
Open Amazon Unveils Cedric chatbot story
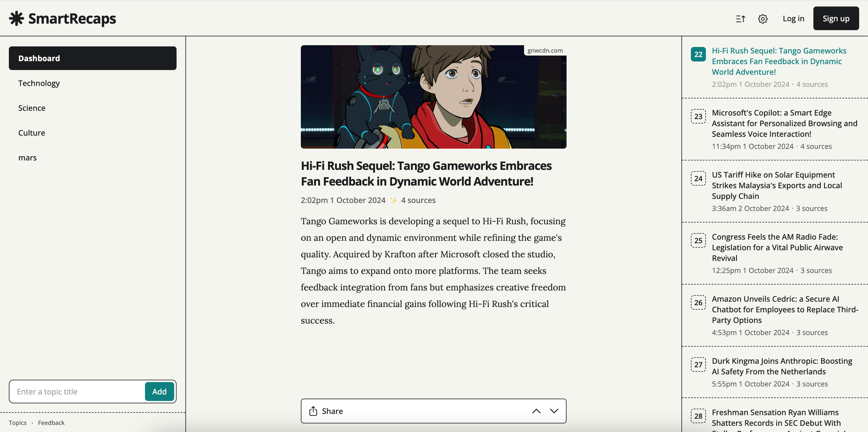coord(785,309)
